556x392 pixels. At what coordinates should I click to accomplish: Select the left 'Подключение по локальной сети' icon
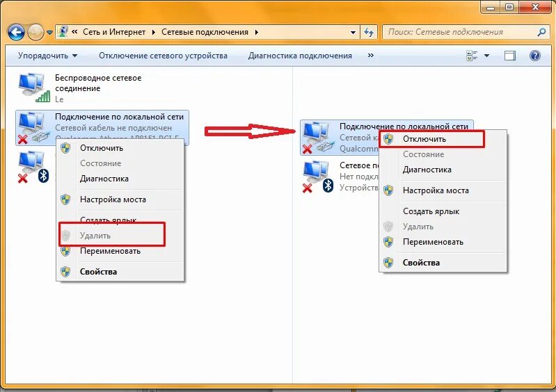tap(33, 127)
